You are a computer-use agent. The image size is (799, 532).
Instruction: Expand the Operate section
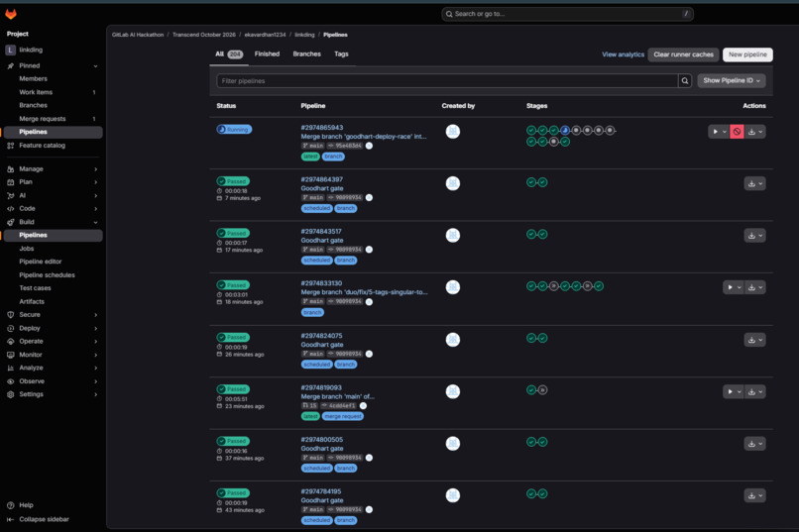point(95,342)
